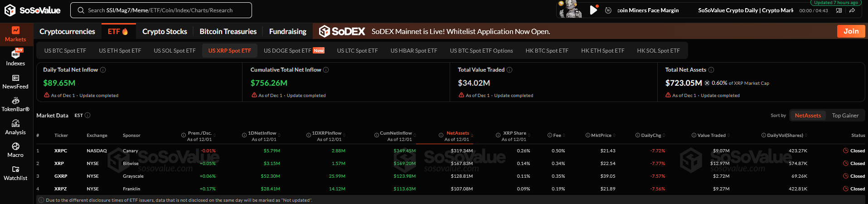Open the Cryptocurrencies tab
Screen dimensions: 868x204
[x=67, y=31]
